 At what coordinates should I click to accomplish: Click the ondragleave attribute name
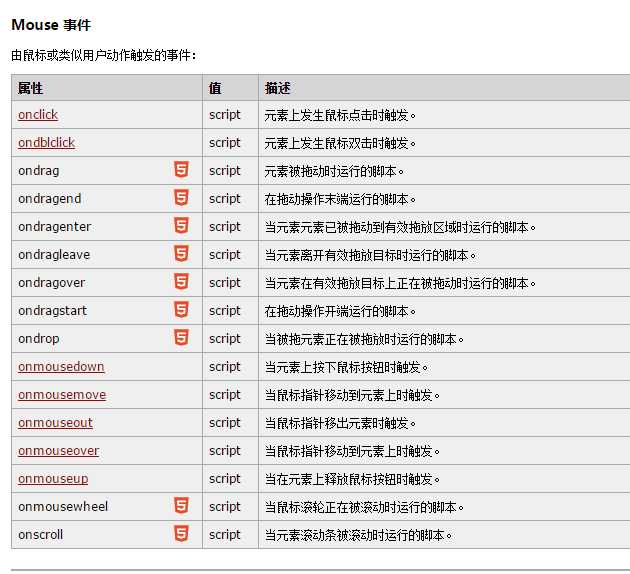click(x=54, y=255)
